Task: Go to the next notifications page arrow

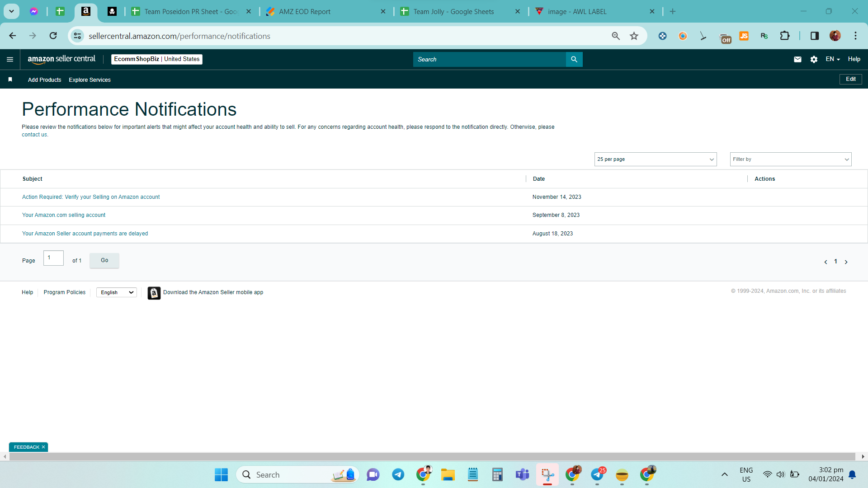Action: coord(846,262)
